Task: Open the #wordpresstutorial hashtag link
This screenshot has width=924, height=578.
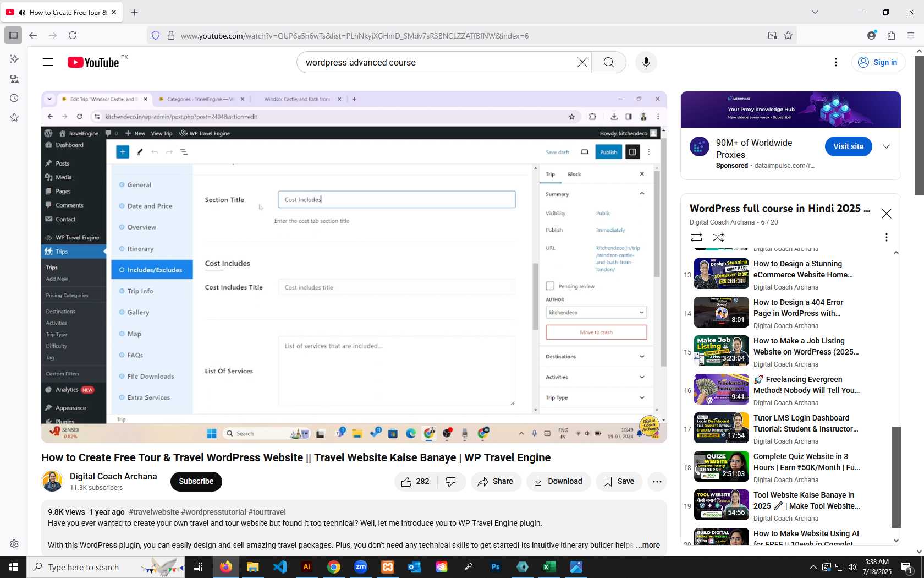Action: 213,512
